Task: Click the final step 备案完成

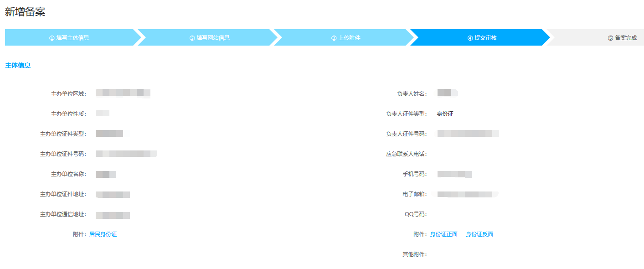Action: pyautogui.click(x=622, y=38)
